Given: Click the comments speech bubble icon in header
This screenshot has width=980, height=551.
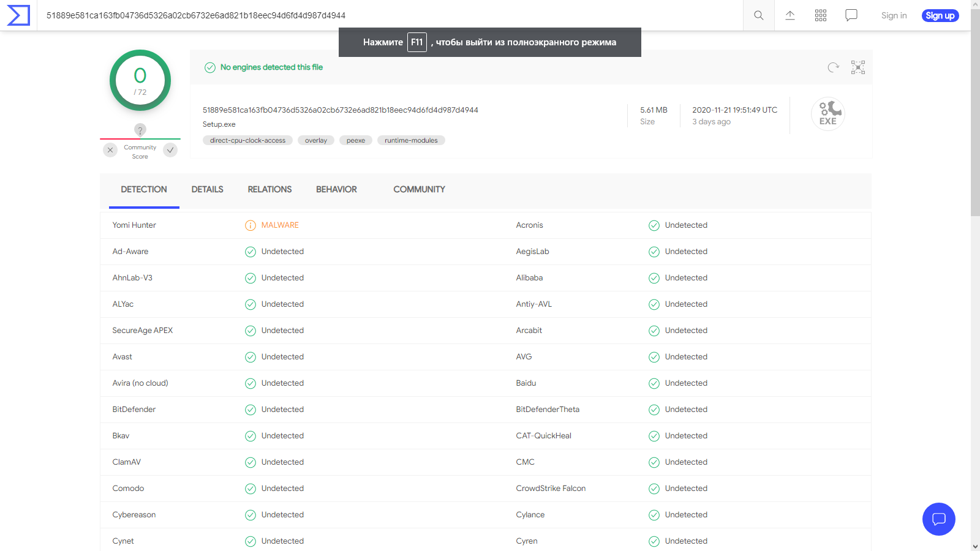Looking at the screenshot, I should pos(851,15).
